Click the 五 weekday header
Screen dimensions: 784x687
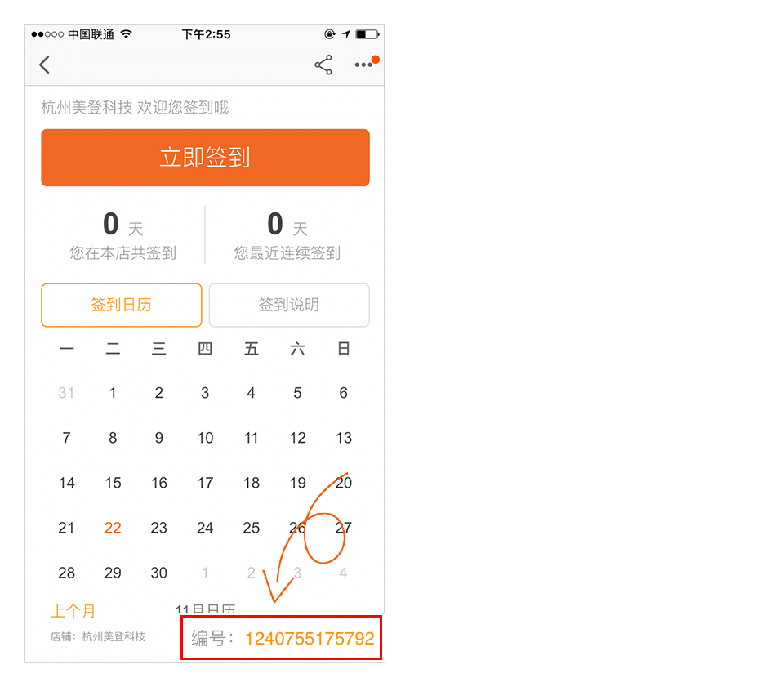(x=251, y=349)
